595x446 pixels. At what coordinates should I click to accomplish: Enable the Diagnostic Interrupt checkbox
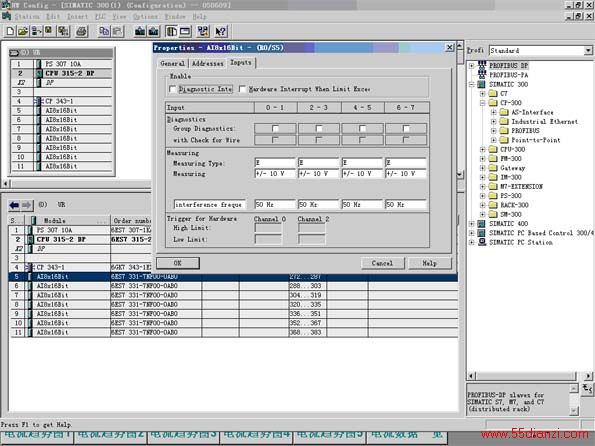tap(173, 89)
